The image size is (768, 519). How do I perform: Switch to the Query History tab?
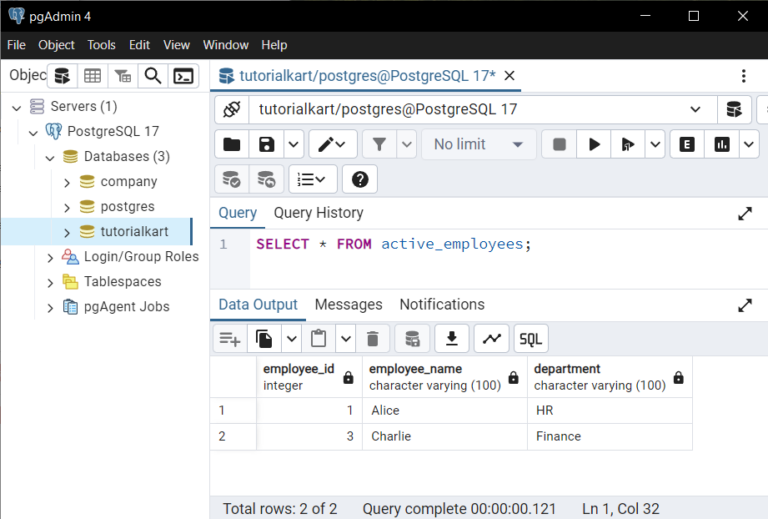pos(318,213)
